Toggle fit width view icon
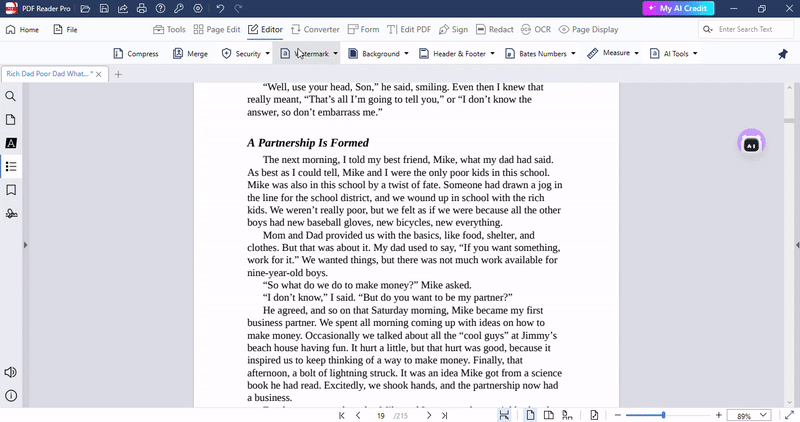This screenshot has width=800, height=422. (x=504, y=415)
